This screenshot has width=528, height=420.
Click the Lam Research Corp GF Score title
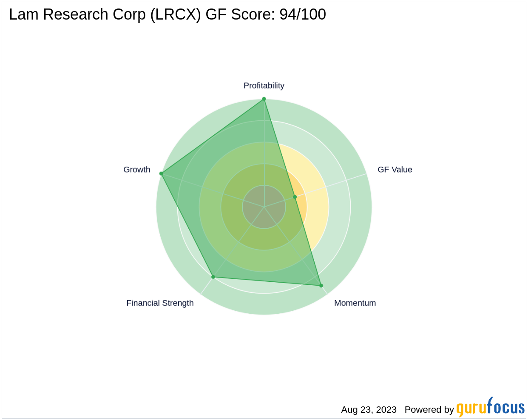(167, 14)
